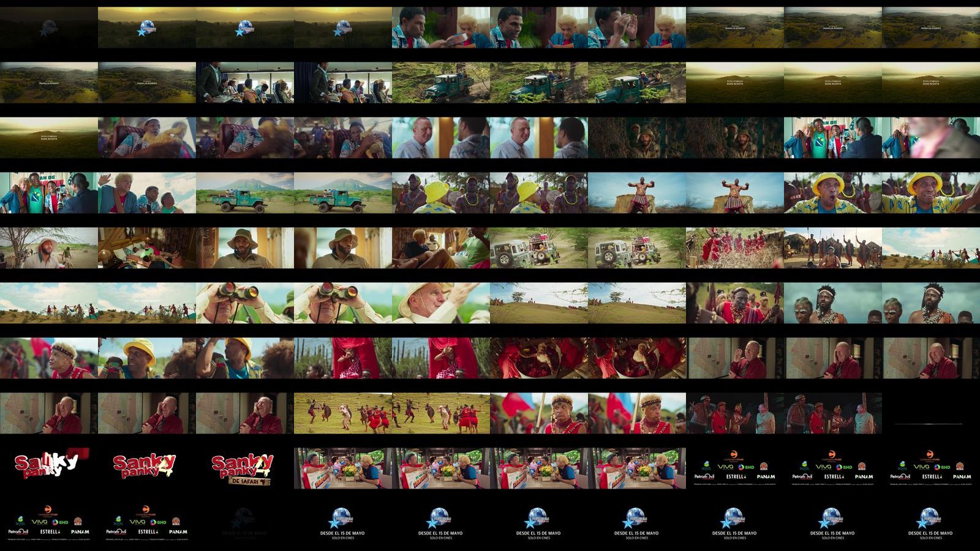The height and width of the screenshot is (551, 980).
Task: Select the frame where a man raises his hand
Action: click(x=637, y=28)
